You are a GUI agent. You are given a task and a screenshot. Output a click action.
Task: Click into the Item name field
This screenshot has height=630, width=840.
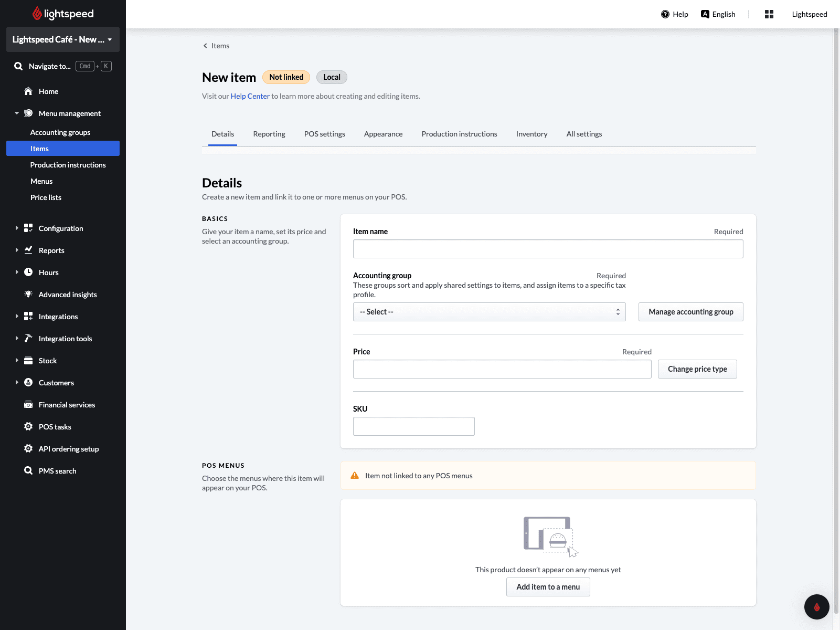[548, 249]
